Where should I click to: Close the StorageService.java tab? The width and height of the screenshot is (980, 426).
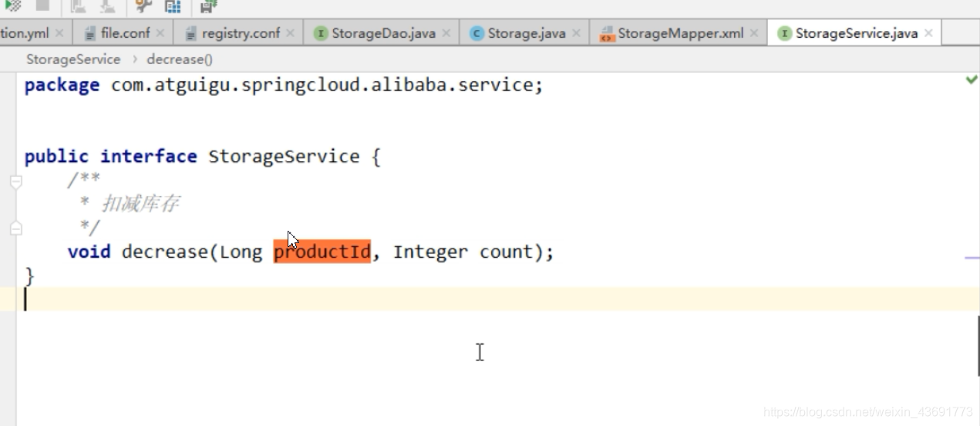[928, 33]
